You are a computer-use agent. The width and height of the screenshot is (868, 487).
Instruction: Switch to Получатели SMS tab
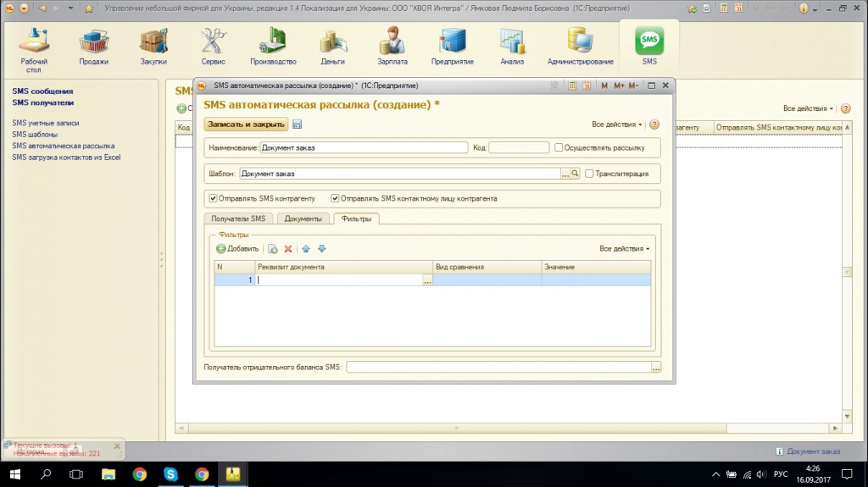tap(238, 219)
